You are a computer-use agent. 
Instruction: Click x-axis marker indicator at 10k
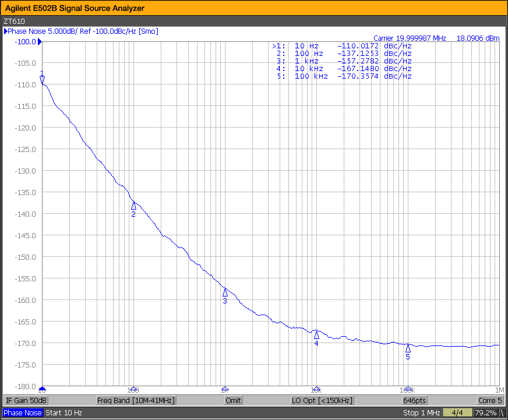(x=316, y=389)
